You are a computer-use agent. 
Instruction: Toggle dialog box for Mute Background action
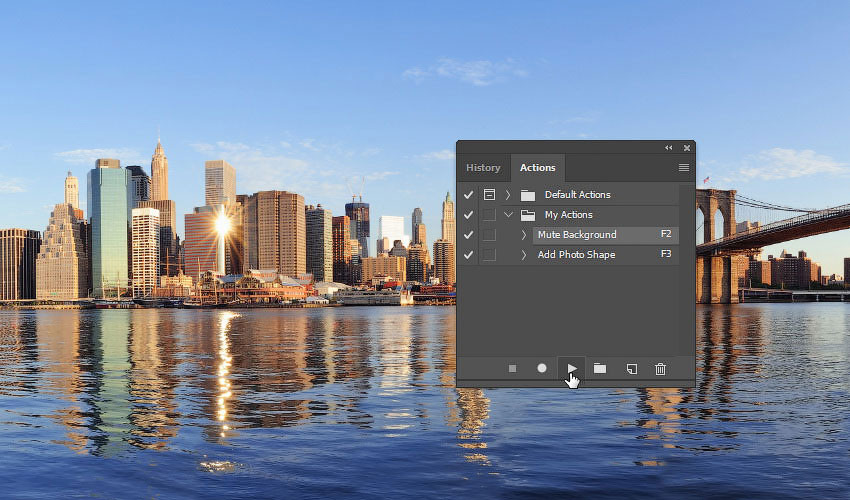(x=489, y=235)
